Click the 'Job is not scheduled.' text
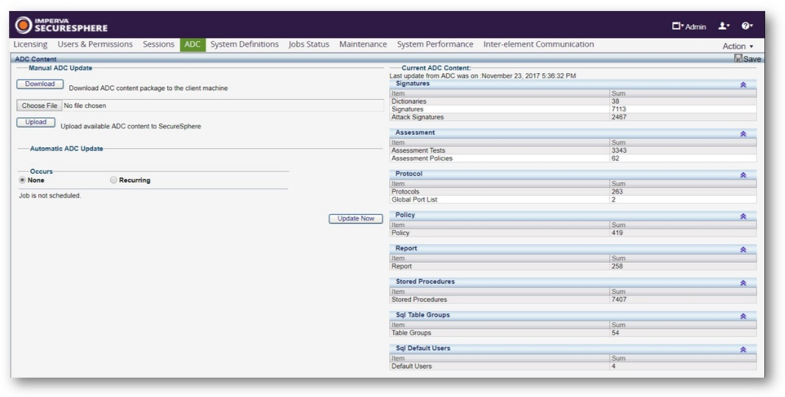 click(50, 196)
